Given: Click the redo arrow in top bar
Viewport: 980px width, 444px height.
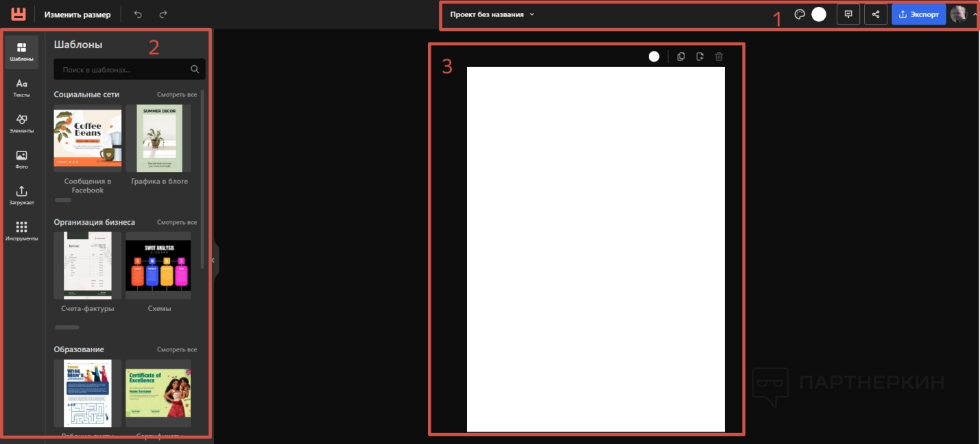Looking at the screenshot, I should pyautogui.click(x=163, y=14).
